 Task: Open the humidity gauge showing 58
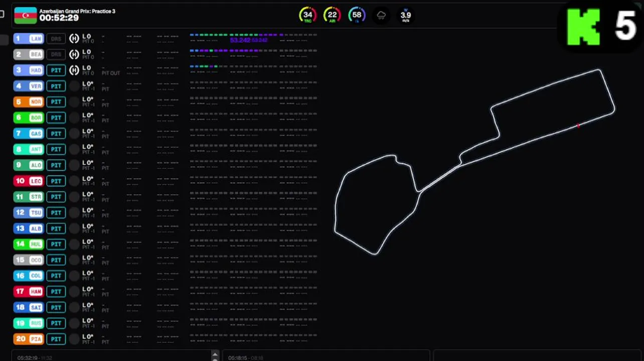[357, 15]
